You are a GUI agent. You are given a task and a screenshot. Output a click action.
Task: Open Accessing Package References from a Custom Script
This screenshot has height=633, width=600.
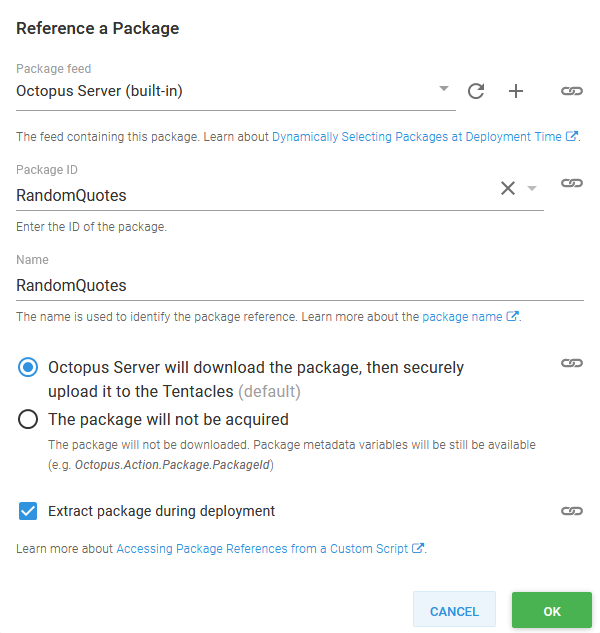(264, 548)
